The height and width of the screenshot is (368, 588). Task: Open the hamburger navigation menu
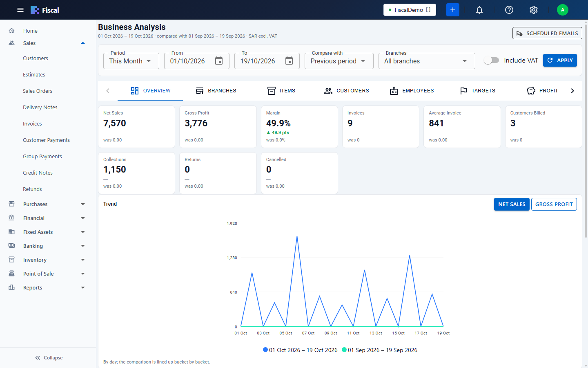coord(20,10)
